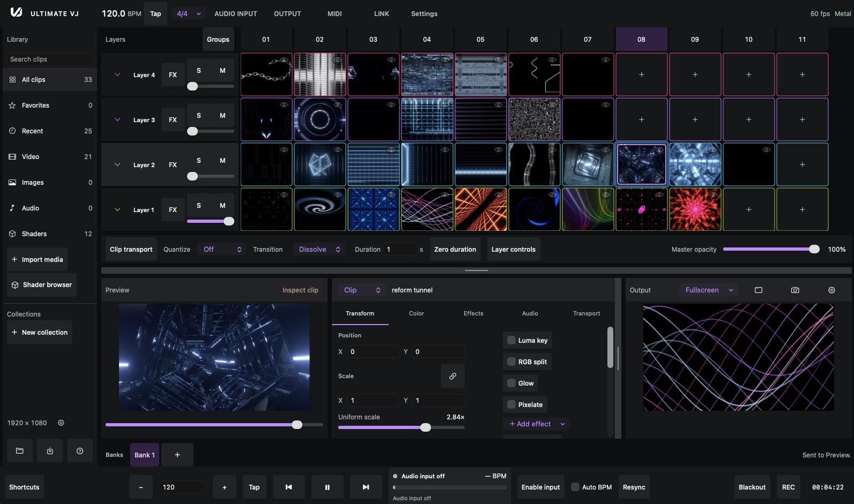
Task: Open resolution settings gear next to 1920 × 1080
Action: (61, 423)
